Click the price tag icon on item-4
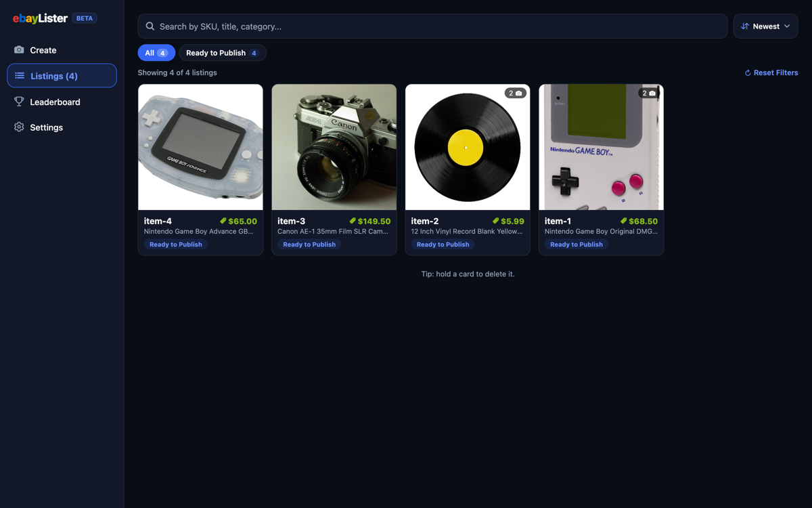 point(223,221)
